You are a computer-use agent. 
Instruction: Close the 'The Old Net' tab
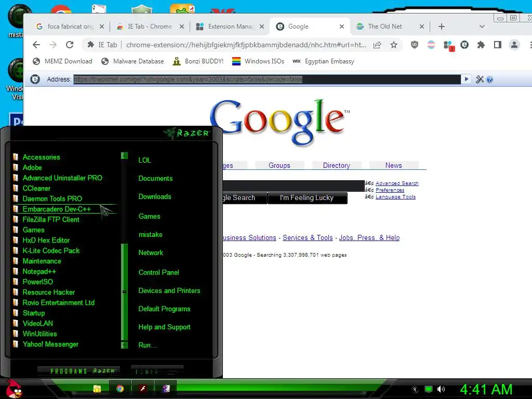[x=422, y=26]
